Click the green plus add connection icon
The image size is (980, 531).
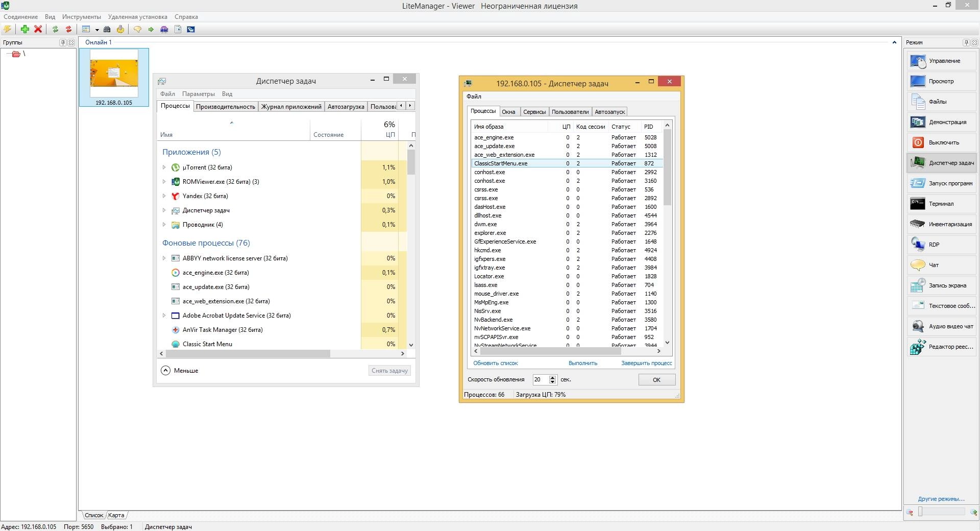coord(24,29)
